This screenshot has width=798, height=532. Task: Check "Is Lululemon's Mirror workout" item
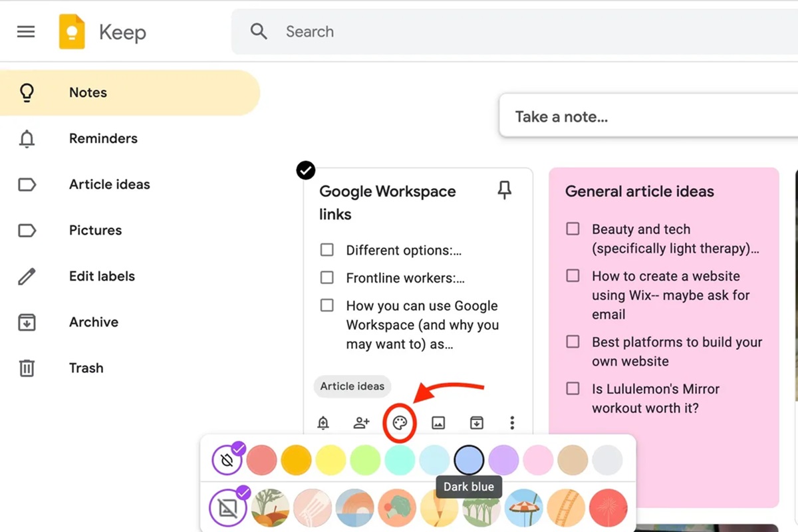[x=573, y=388]
